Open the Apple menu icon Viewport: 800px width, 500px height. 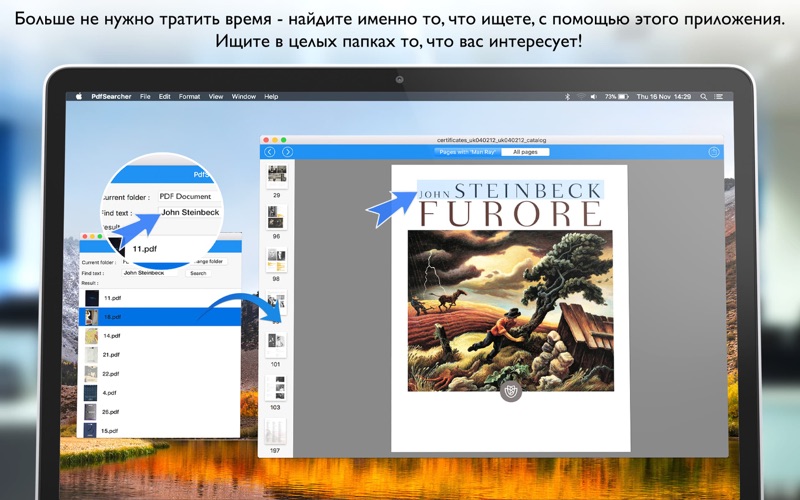coord(79,96)
